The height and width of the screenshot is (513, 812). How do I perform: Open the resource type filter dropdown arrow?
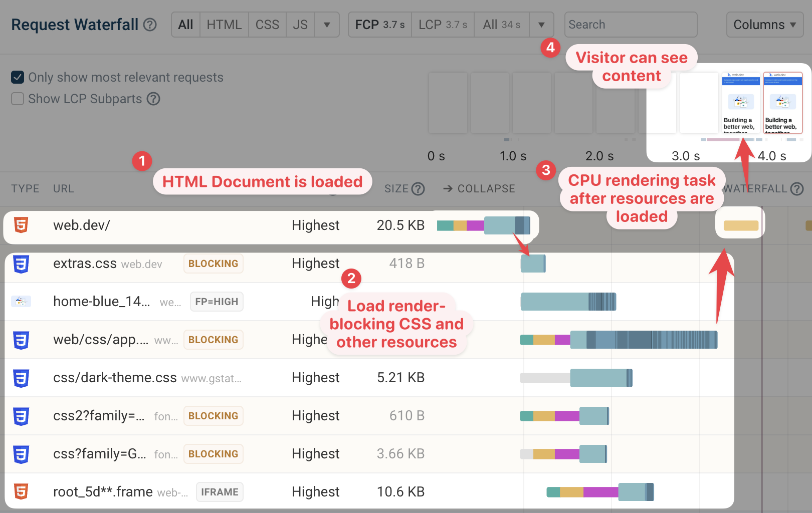[x=327, y=25]
